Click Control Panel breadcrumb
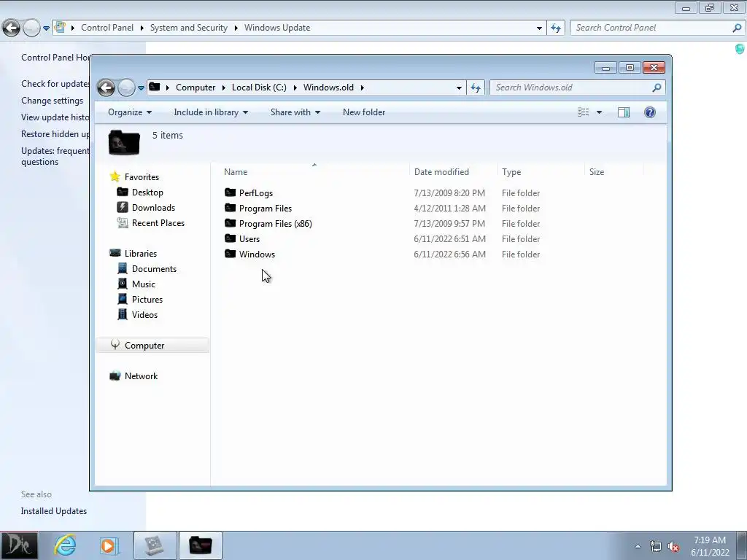747x560 pixels. pyautogui.click(x=107, y=28)
